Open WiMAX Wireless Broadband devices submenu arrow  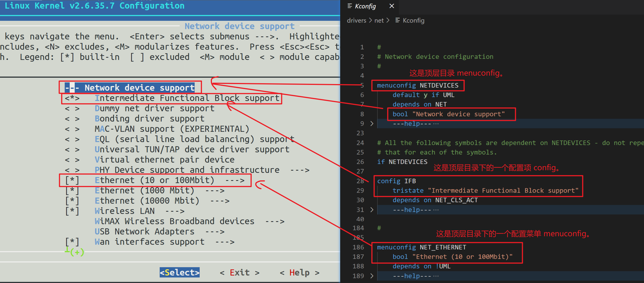click(x=275, y=221)
